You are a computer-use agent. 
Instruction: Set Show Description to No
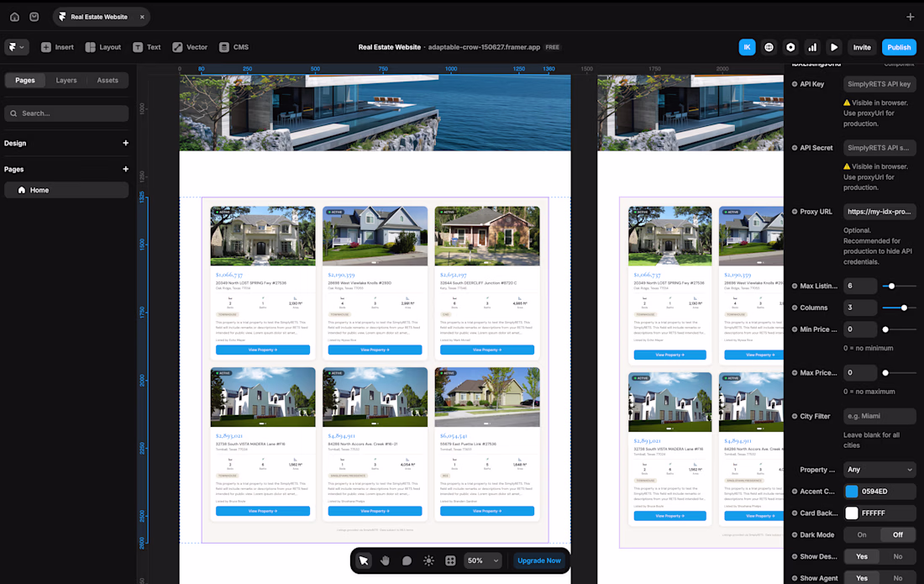click(x=897, y=557)
